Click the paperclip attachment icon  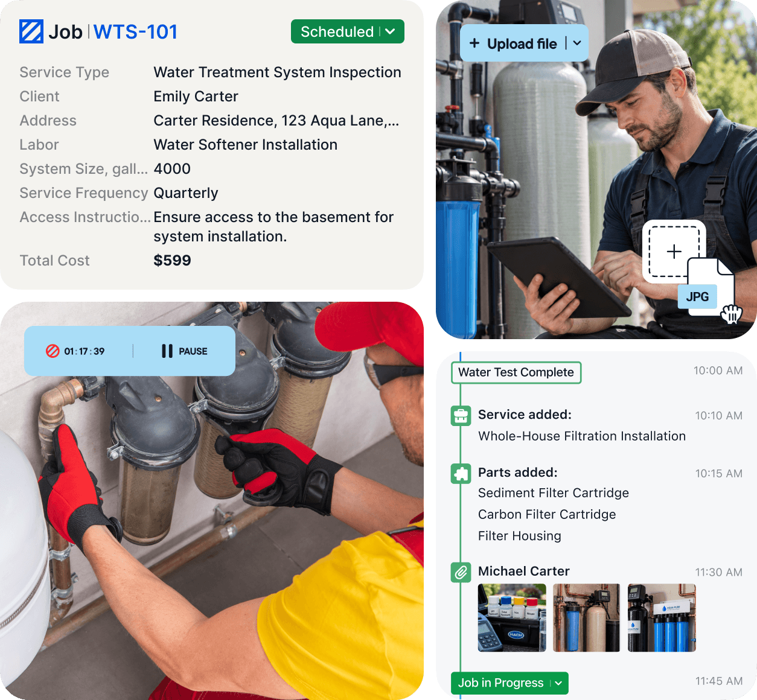[461, 572]
